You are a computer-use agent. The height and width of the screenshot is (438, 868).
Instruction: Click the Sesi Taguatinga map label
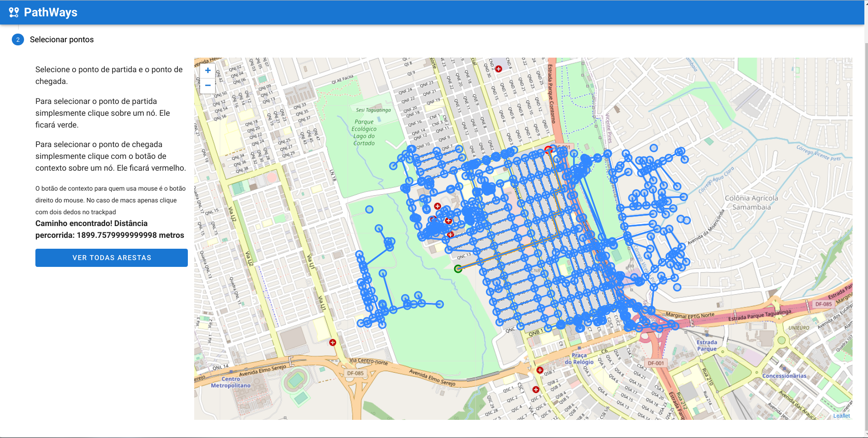(x=373, y=110)
